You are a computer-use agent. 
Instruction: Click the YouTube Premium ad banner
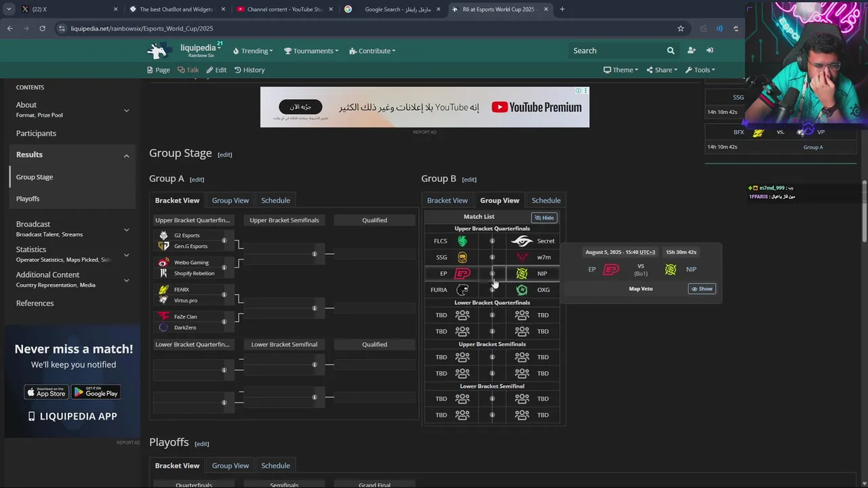pyautogui.click(x=425, y=107)
